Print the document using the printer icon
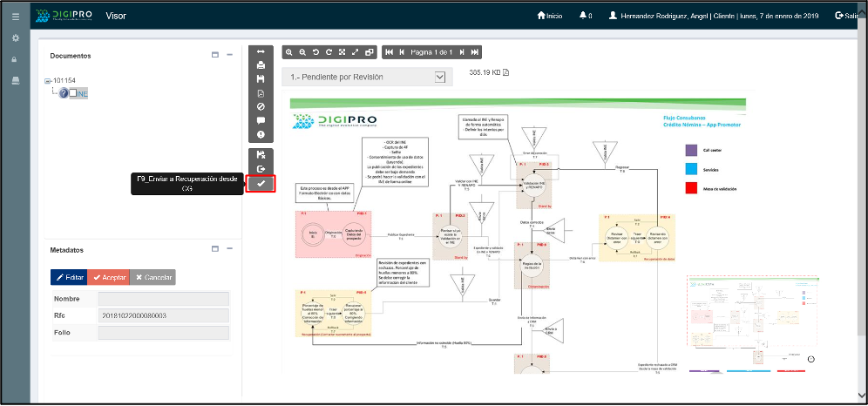 tap(261, 65)
